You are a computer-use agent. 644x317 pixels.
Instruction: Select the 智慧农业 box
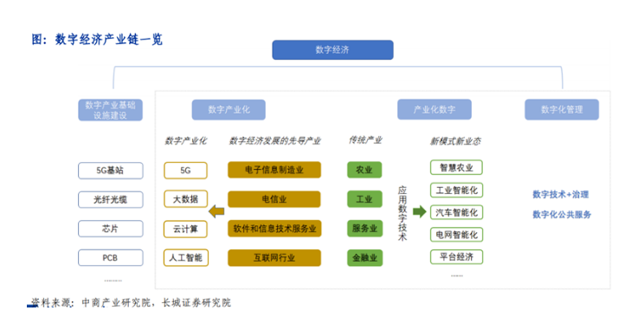coord(456,167)
